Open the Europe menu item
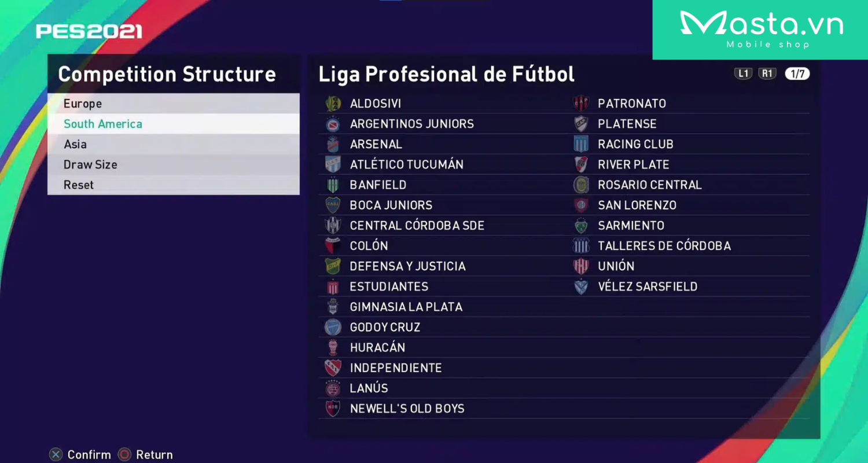This screenshot has width=868, height=463. coord(174,104)
